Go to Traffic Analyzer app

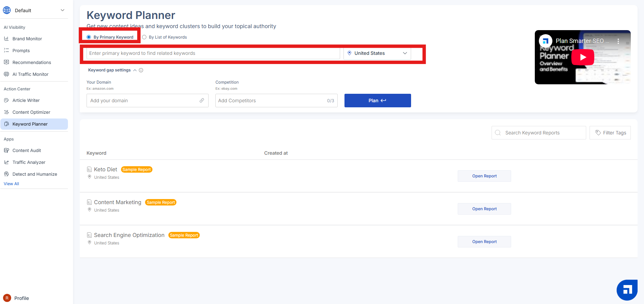click(x=29, y=162)
